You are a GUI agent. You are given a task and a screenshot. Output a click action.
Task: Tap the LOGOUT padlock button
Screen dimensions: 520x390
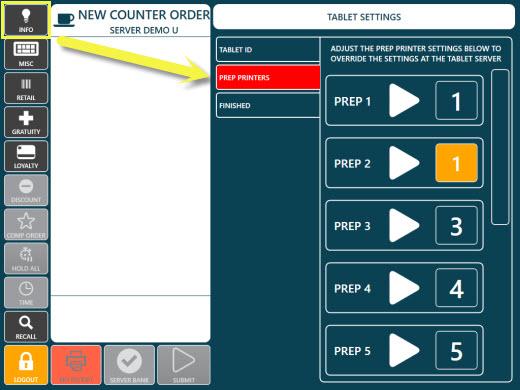click(26, 365)
